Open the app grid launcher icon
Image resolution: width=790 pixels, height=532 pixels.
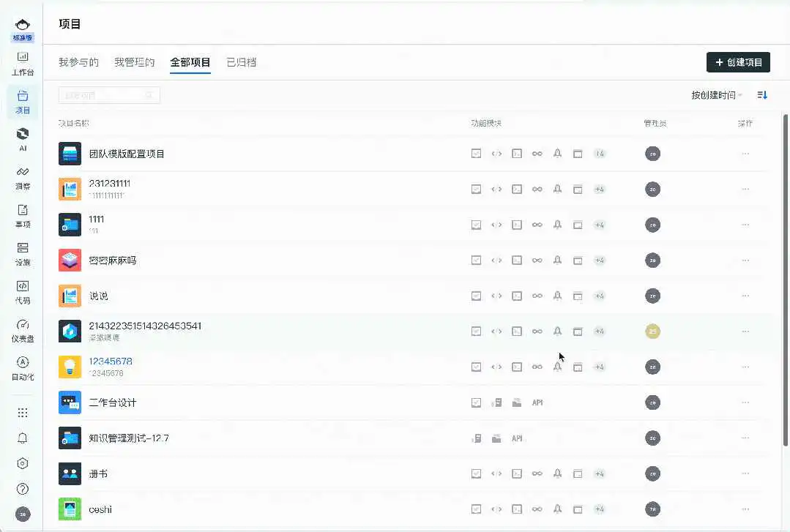pyautogui.click(x=23, y=413)
